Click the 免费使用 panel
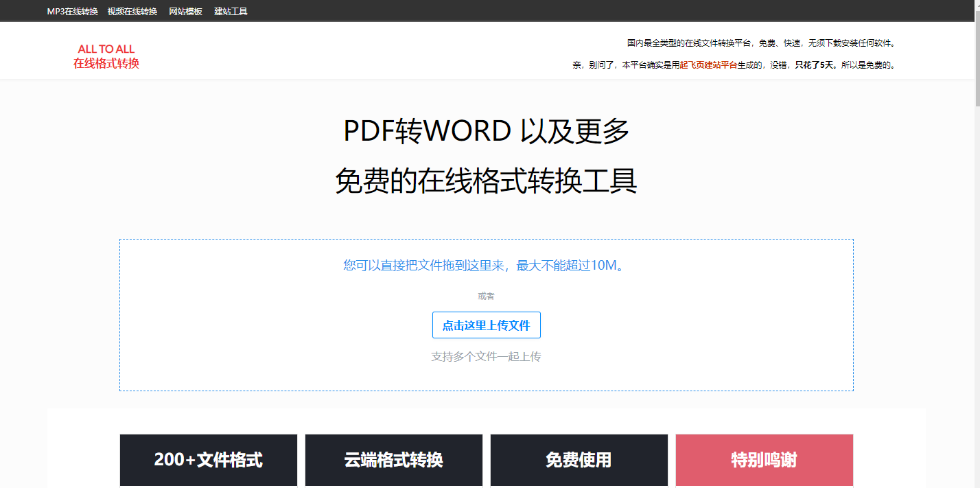Screen dimensions: 980x488 579,460
